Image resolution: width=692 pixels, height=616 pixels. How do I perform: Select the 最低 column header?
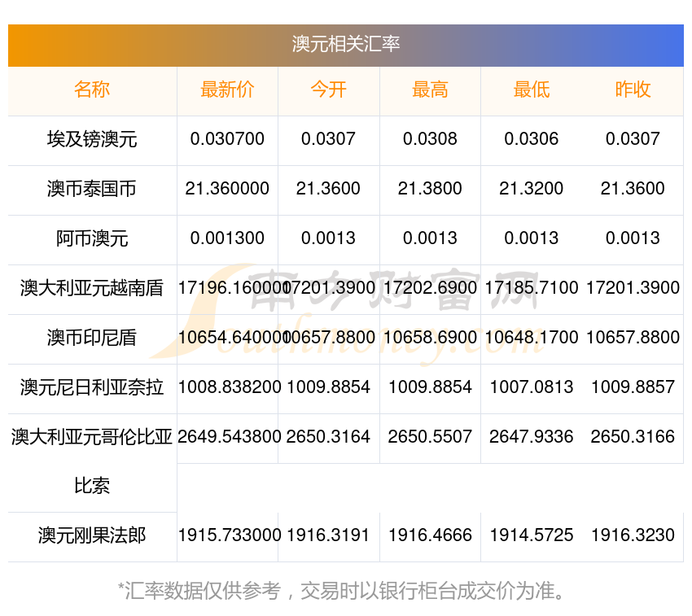point(532,90)
